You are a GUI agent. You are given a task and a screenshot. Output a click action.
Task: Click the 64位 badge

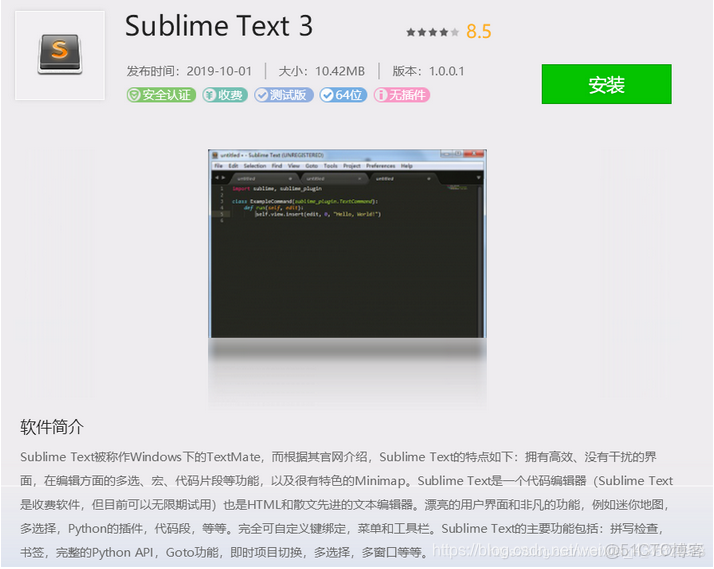[343, 95]
